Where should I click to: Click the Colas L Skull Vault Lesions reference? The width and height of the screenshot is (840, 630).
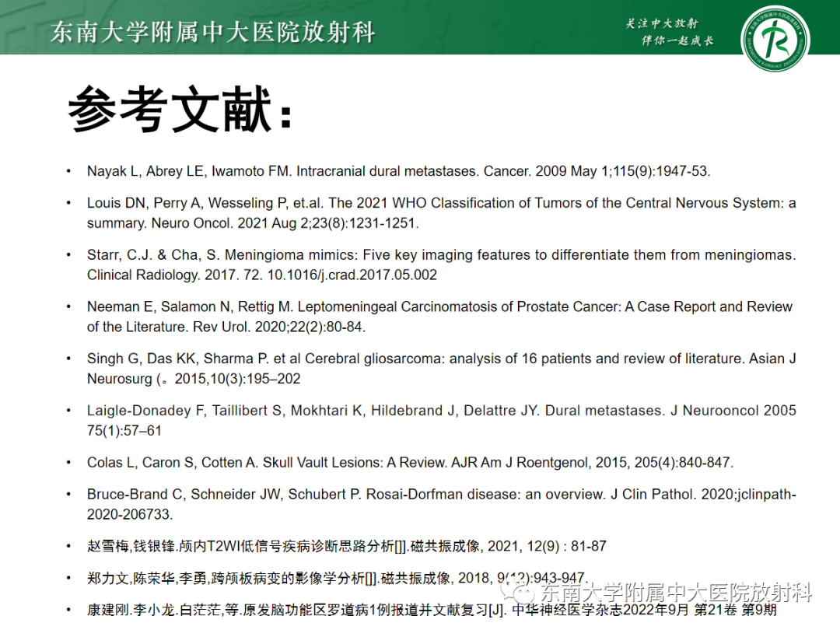(x=410, y=462)
